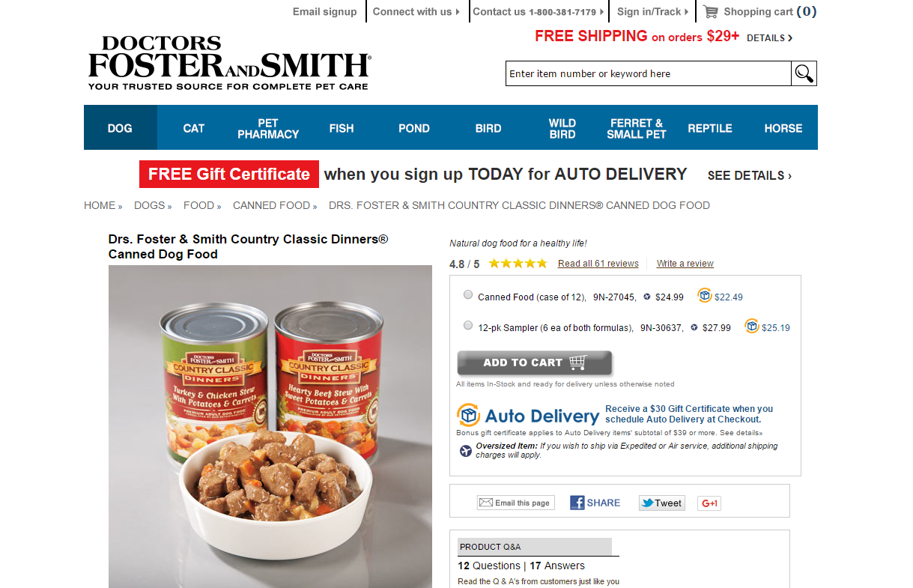Select the 12-pk Sampler radio button

point(468,325)
